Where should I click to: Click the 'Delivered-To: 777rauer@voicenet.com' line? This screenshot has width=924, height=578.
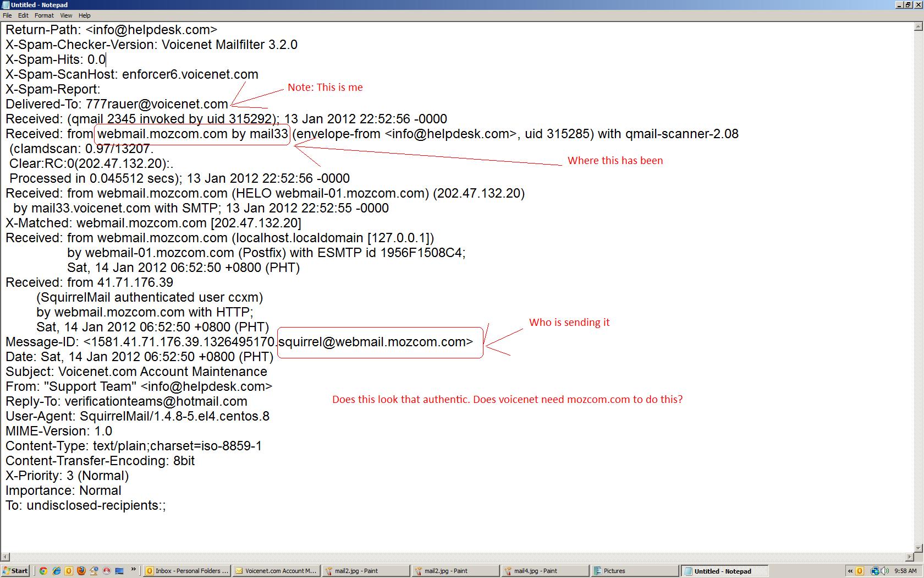point(117,104)
